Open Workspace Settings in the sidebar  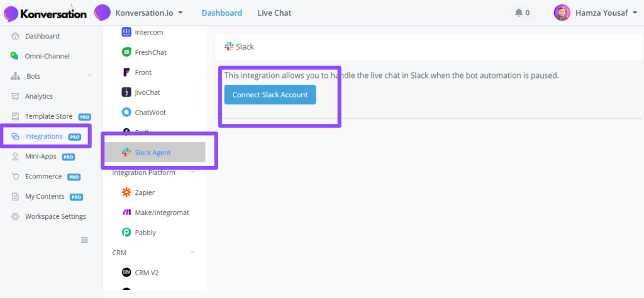(x=55, y=217)
